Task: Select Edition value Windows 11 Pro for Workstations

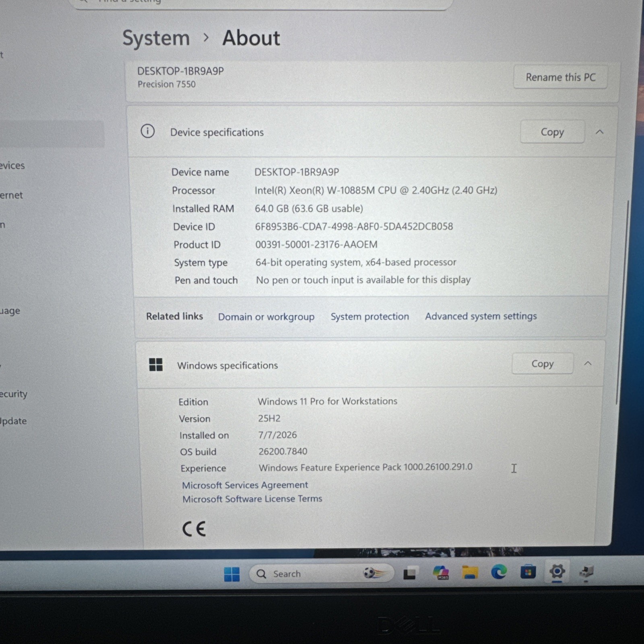Action: [x=327, y=401]
